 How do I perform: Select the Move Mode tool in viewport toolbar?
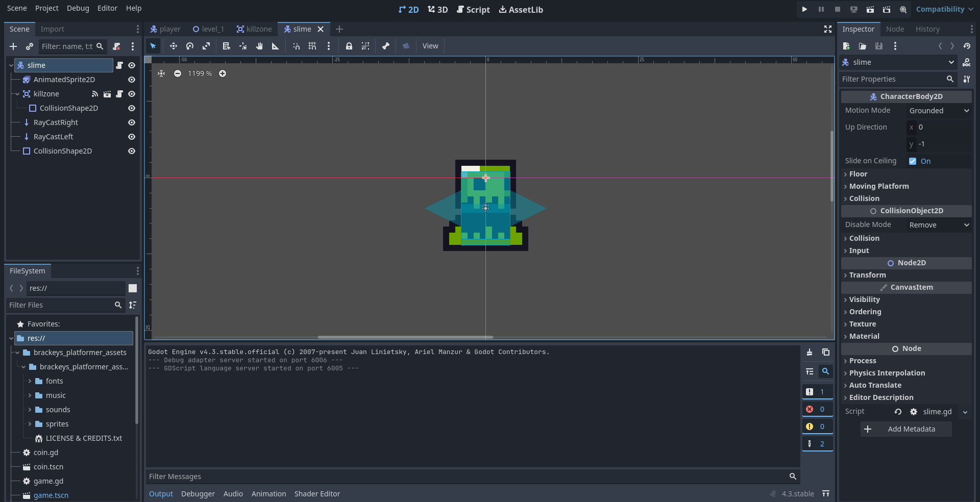(x=174, y=46)
